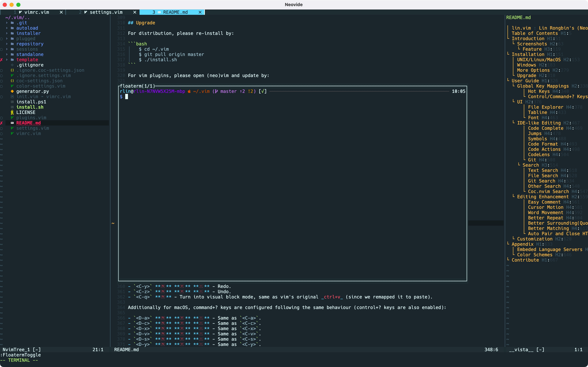Go to Easy Comment in the outline
This screenshot has width=588, height=367.
(x=544, y=202)
